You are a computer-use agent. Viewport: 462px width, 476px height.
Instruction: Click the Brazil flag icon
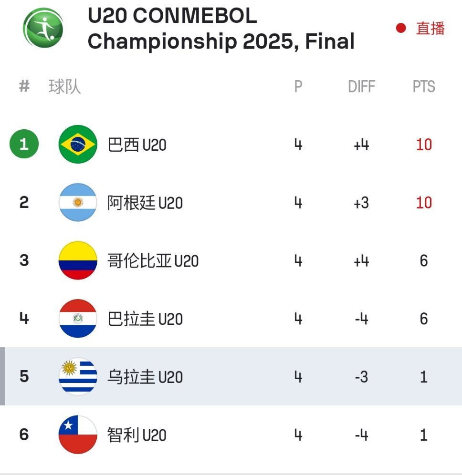78,144
